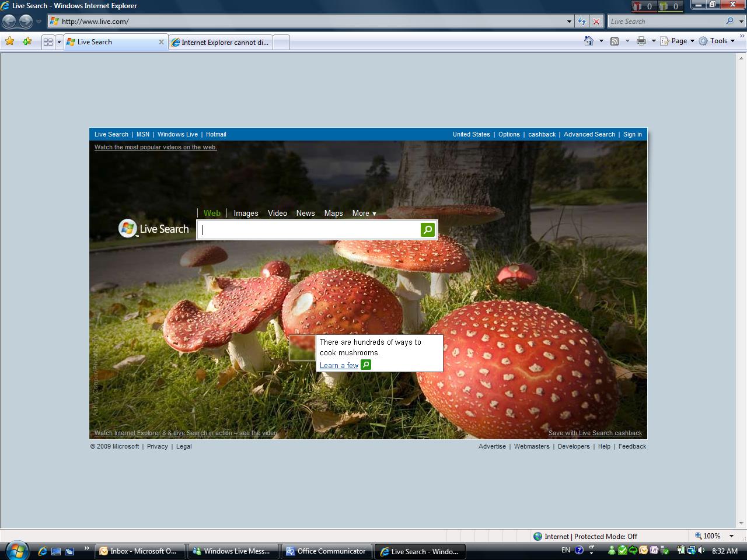The height and width of the screenshot is (560, 747).
Task: Open the Feedback footer link
Action: click(x=632, y=446)
